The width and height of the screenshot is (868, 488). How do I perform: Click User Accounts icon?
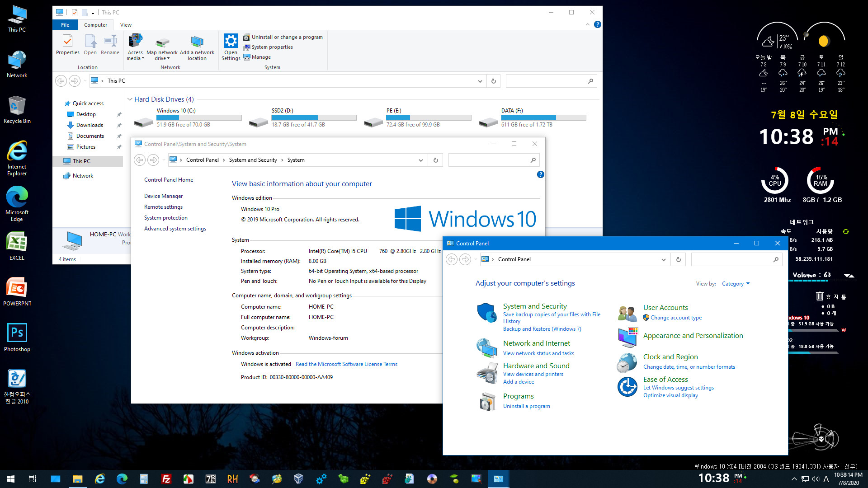tap(627, 313)
